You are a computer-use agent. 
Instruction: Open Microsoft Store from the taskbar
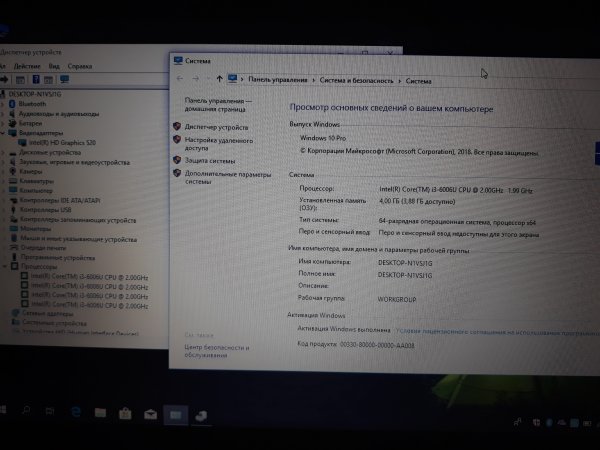tap(125, 412)
